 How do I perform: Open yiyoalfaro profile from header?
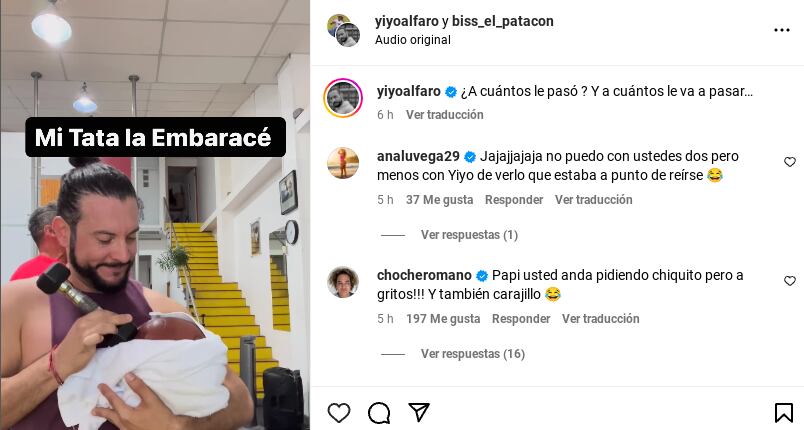pos(407,21)
